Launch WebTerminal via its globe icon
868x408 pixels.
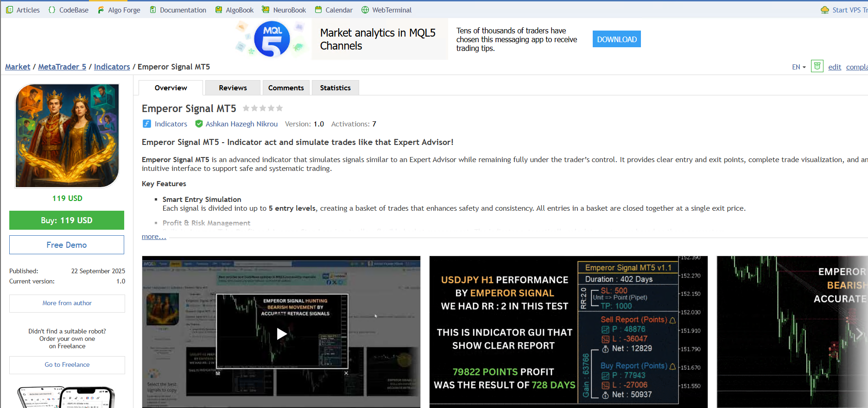point(365,10)
